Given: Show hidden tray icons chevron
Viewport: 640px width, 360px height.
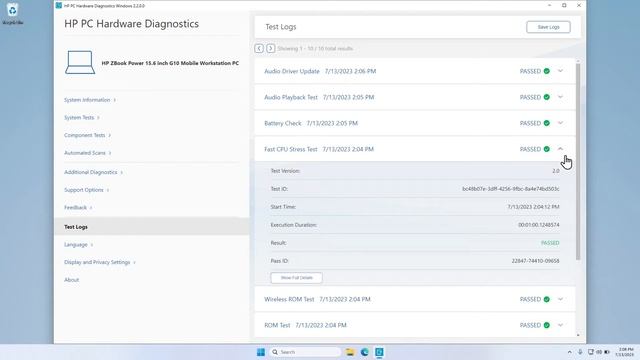Looking at the screenshot, I should pyautogui.click(x=569, y=352).
